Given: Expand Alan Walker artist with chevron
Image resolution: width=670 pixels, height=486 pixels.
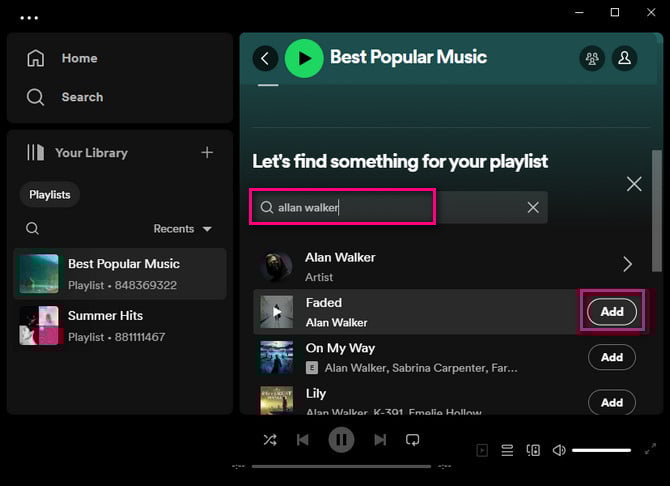Looking at the screenshot, I should 627,264.
